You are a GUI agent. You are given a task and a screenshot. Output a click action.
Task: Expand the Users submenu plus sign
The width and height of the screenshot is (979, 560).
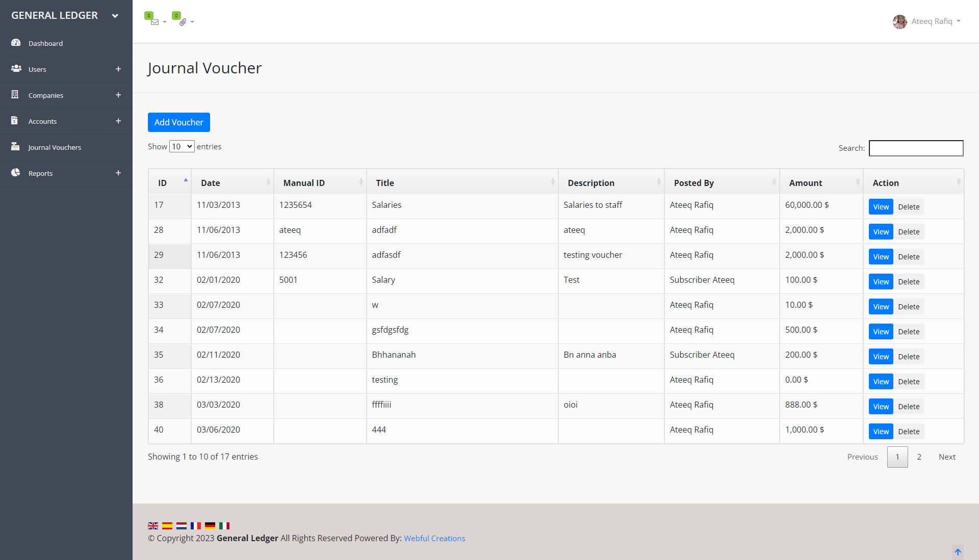118,69
